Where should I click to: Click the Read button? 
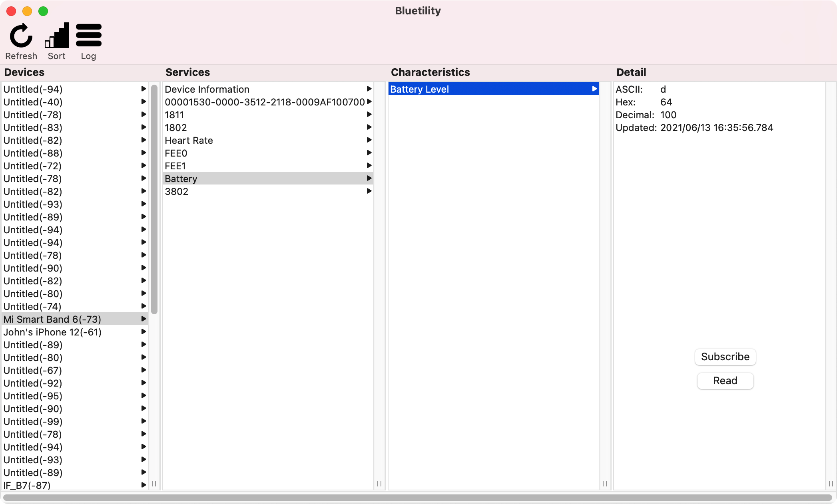click(725, 381)
